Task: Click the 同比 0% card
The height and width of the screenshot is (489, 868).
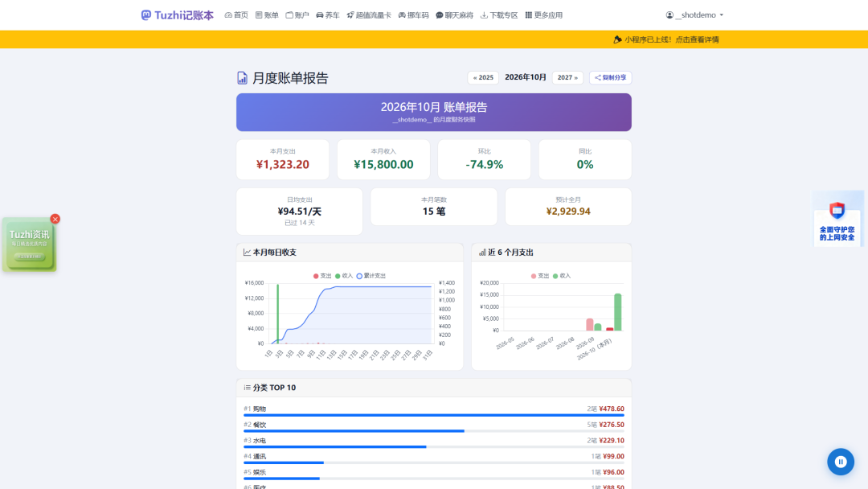Action: [585, 159]
